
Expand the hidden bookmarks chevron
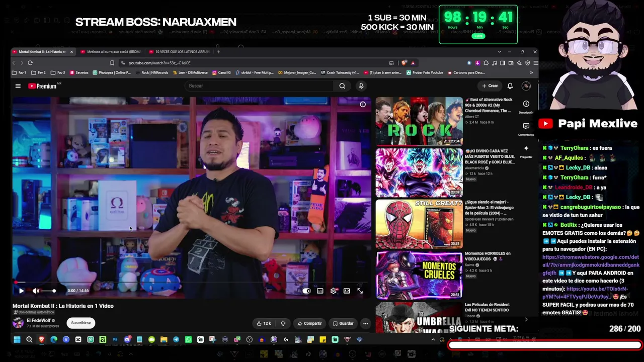coord(531,72)
